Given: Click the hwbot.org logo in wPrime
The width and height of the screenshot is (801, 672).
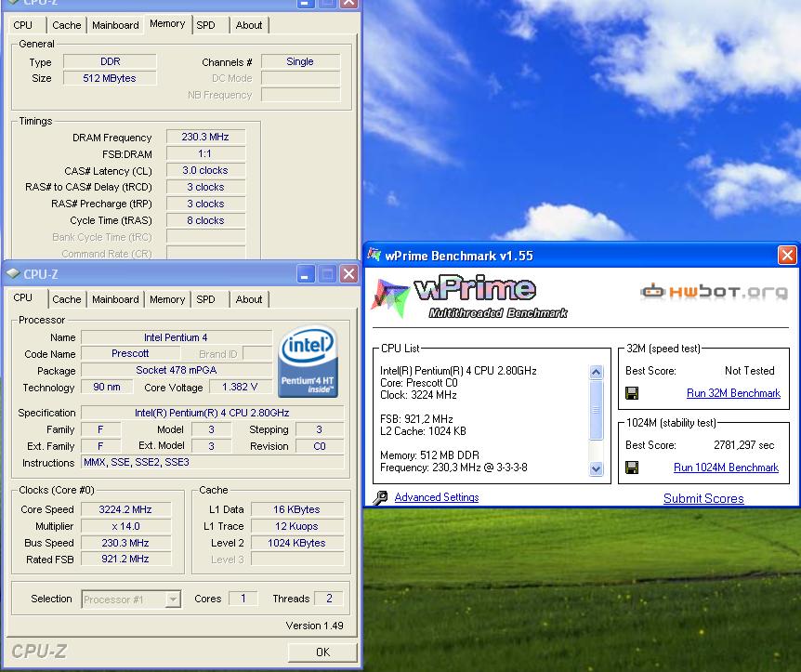Looking at the screenshot, I should click(715, 292).
